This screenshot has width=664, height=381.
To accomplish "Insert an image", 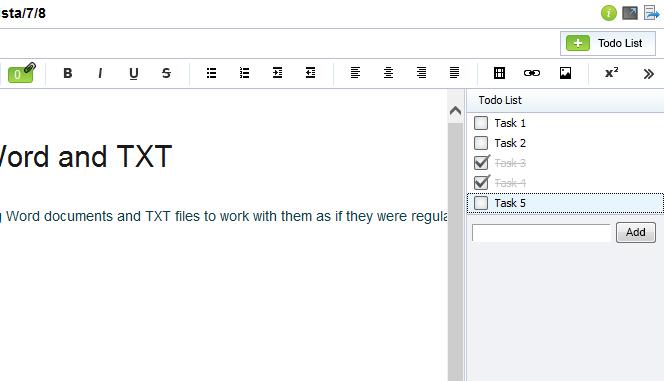I will (565, 73).
